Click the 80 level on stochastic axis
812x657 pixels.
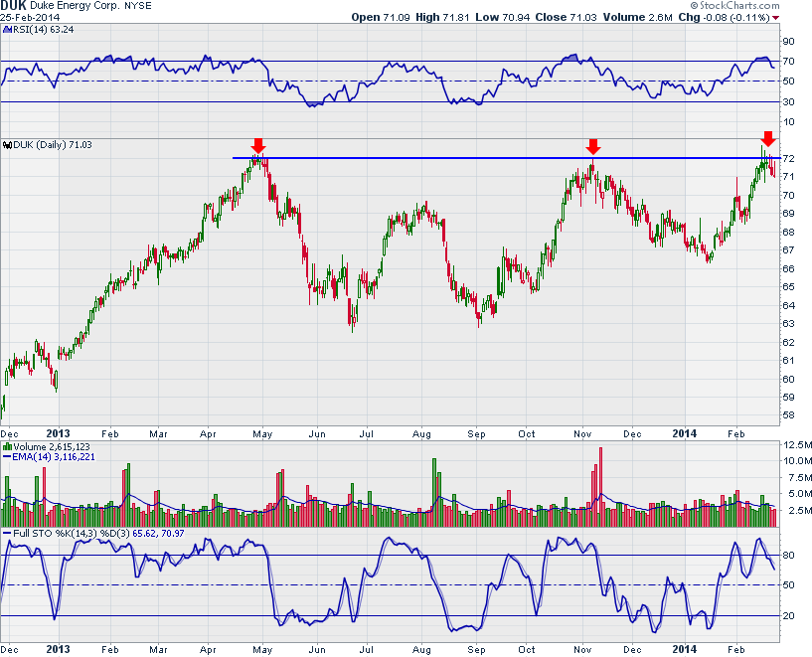[x=788, y=556]
